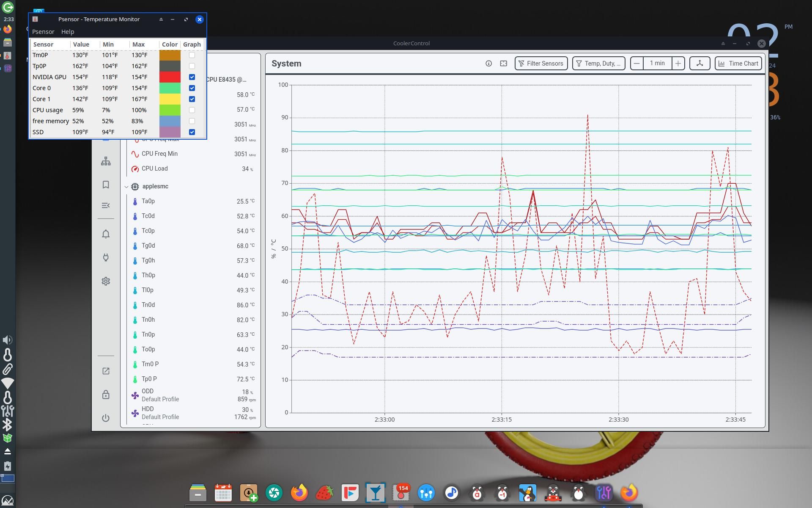Click the fullscreen chart icon
This screenshot has width=812, height=508.
(503, 63)
